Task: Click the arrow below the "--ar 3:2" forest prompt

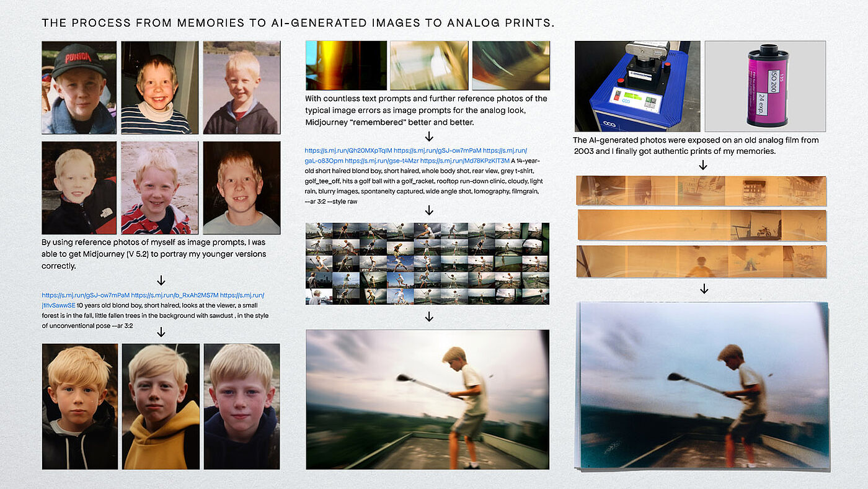Action: tap(161, 333)
